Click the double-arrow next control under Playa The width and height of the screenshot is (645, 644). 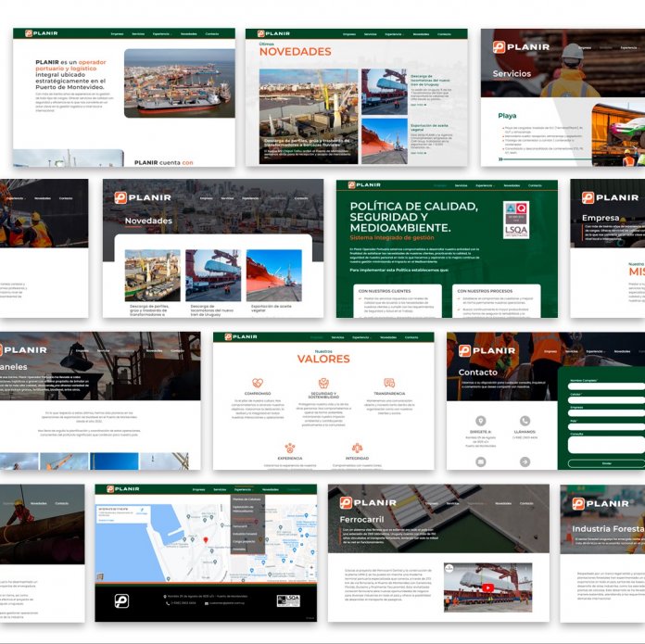coord(500,159)
